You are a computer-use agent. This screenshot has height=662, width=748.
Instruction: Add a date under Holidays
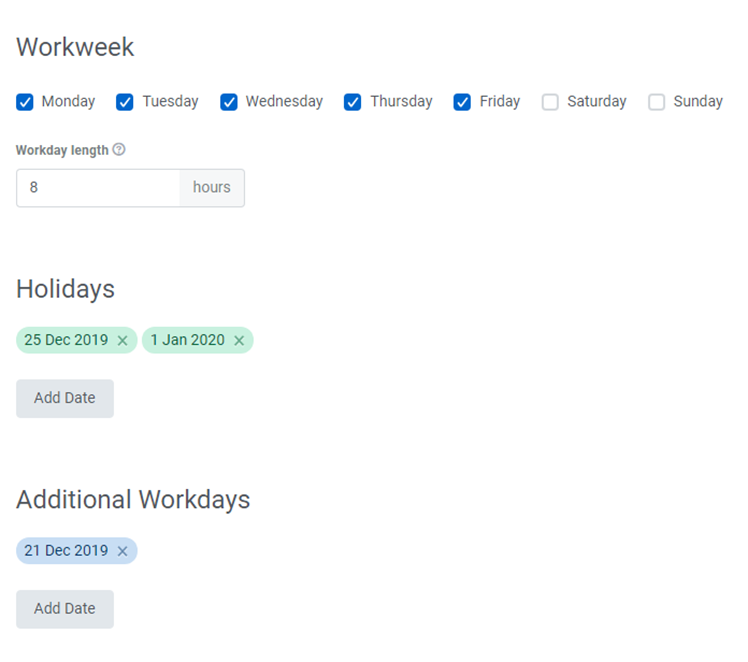click(x=65, y=399)
